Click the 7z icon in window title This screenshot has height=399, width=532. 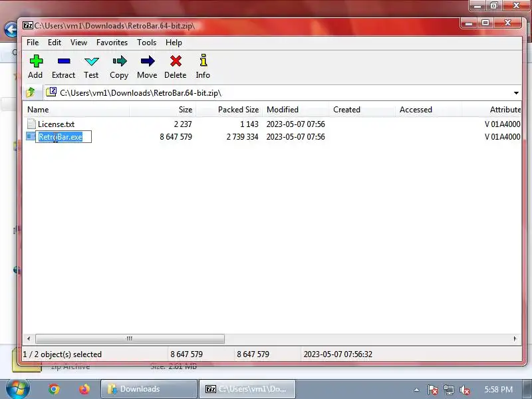pyautogui.click(x=27, y=25)
